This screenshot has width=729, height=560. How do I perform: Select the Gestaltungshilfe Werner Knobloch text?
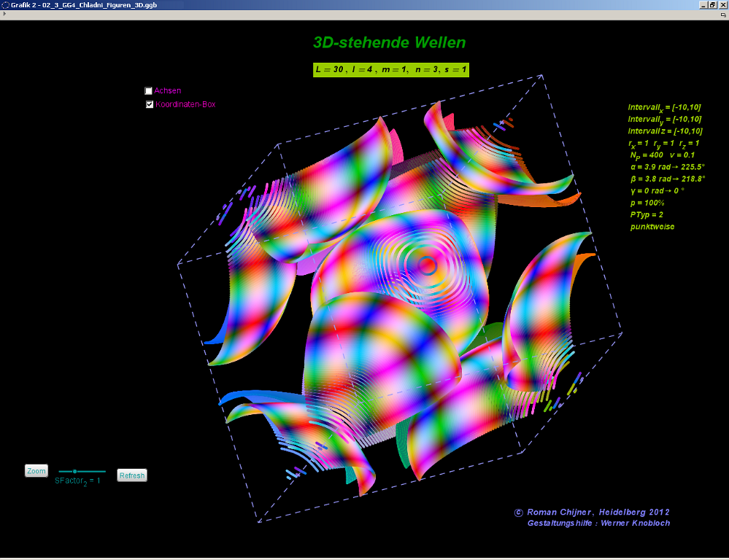click(598, 523)
